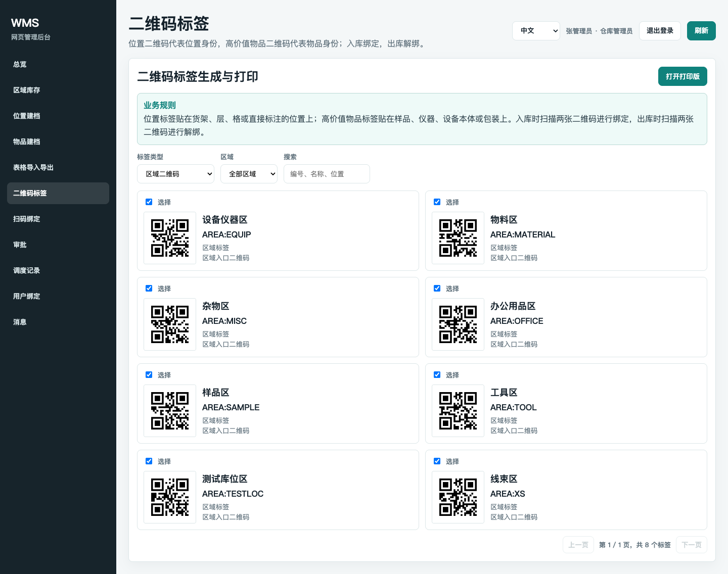Open 审批 in sidebar
Image resolution: width=728 pixels, height=574 pixels.
click(58, 245)
